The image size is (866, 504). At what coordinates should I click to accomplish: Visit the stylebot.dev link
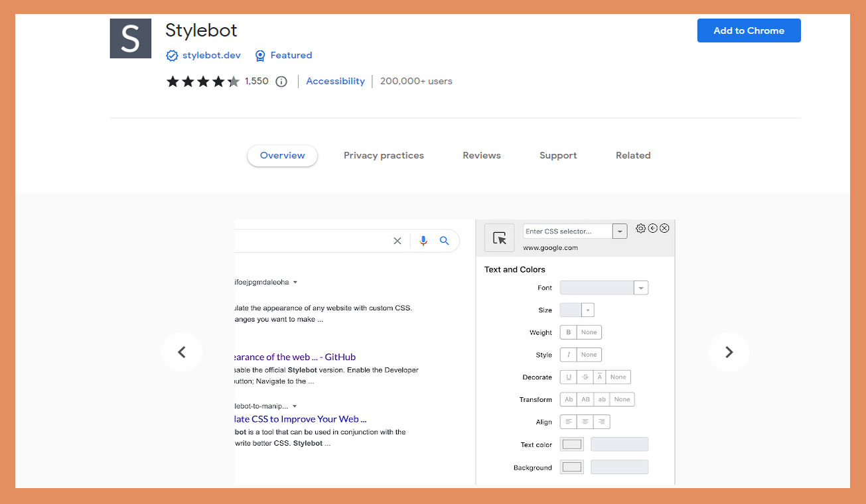coord(210,55)
